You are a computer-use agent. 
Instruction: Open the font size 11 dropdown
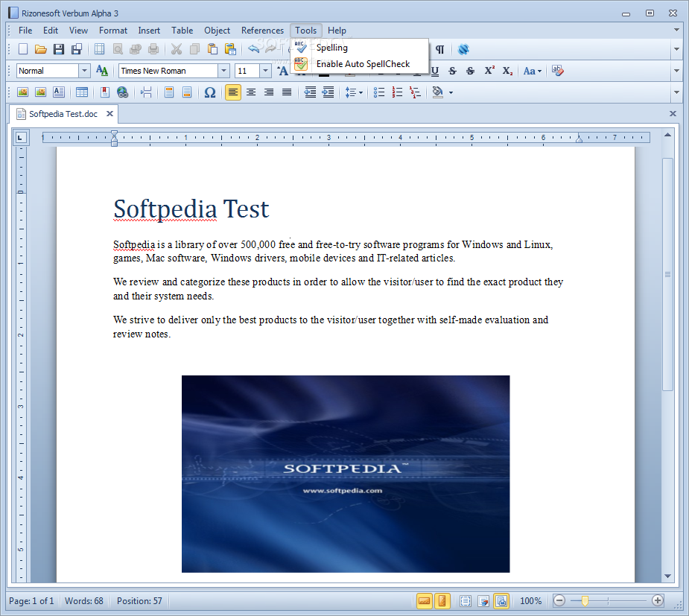click(265, 71)
